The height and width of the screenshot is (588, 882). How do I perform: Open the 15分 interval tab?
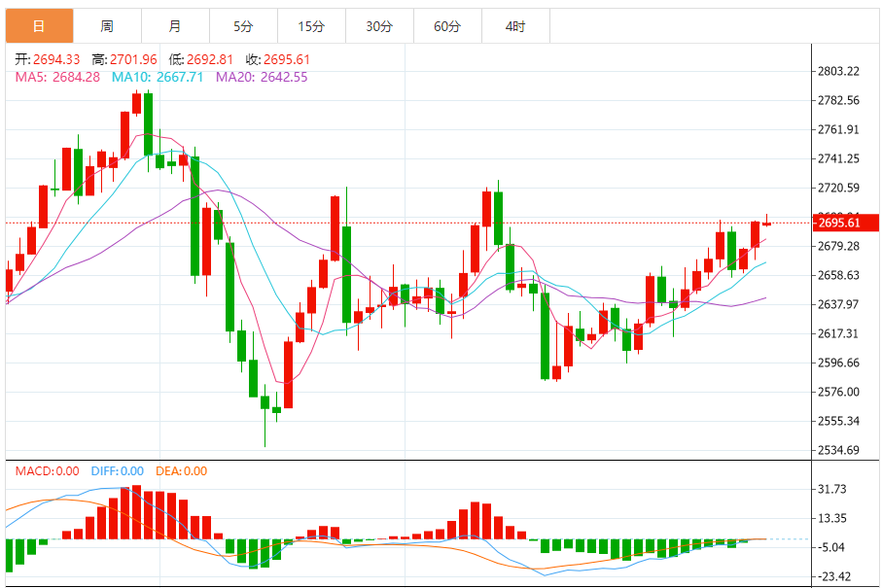pos(311,26)
